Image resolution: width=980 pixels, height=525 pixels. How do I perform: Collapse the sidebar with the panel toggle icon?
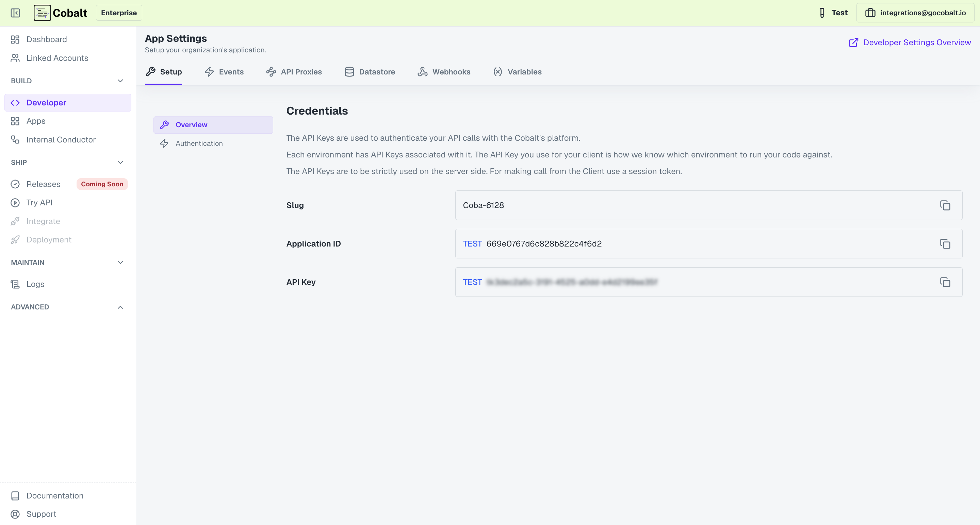pyautogui.click(x=15, y=13)
